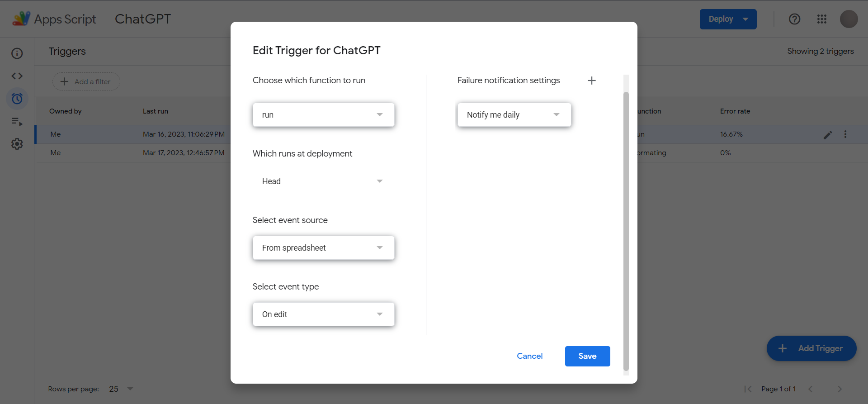The height and width of the screenshot is (404, 868).
Task: Click the plus icon to add a failure notification
Action: click(x=591, y=81)
